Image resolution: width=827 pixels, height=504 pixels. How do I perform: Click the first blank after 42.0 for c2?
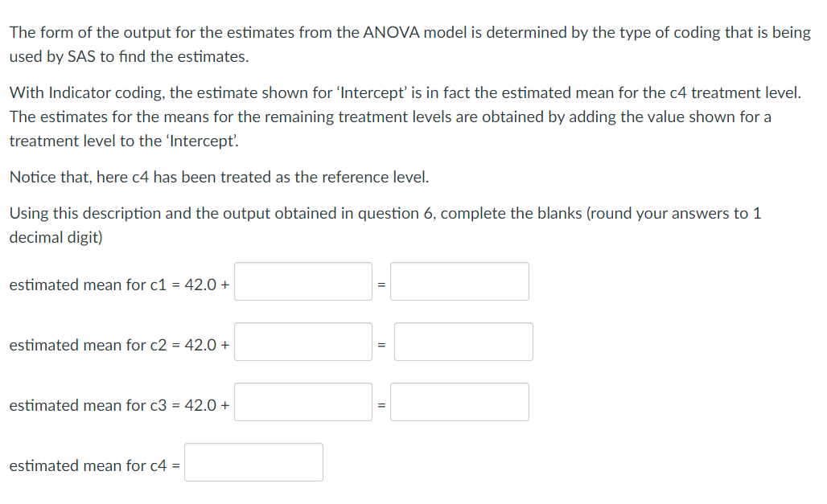302,342
